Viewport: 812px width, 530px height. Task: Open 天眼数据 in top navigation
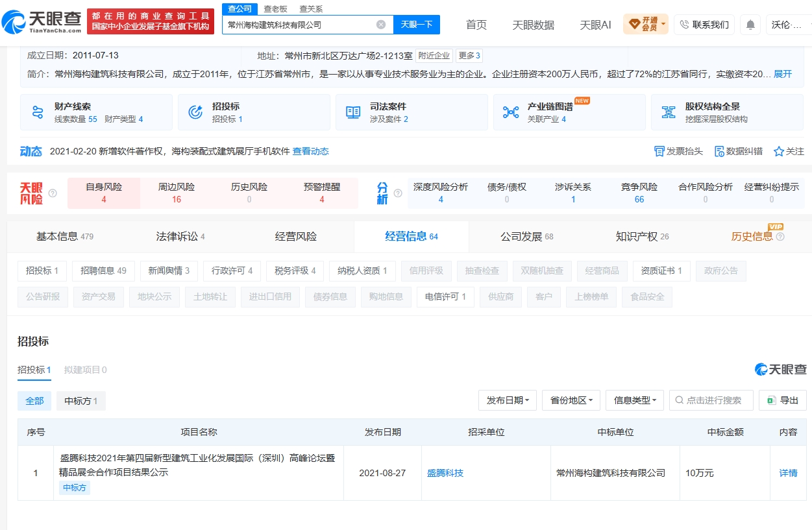click(x=534, y=25)
